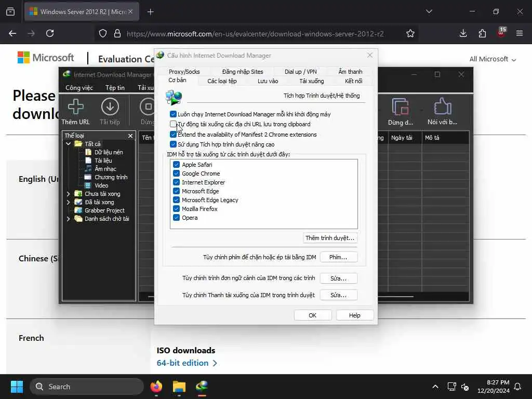
Task: Open the Kết nối tab
Action: point(353,81)
